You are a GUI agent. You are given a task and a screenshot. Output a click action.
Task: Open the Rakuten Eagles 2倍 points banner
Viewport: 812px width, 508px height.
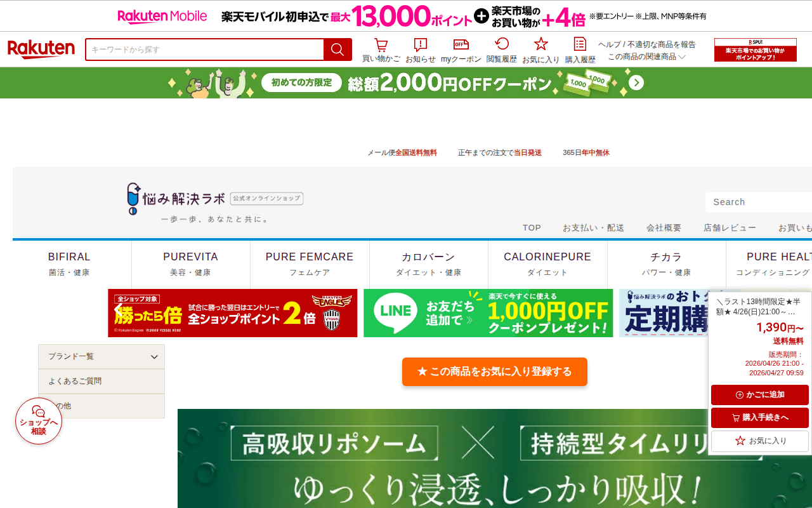pyautogui.click(x=233, y=313)
